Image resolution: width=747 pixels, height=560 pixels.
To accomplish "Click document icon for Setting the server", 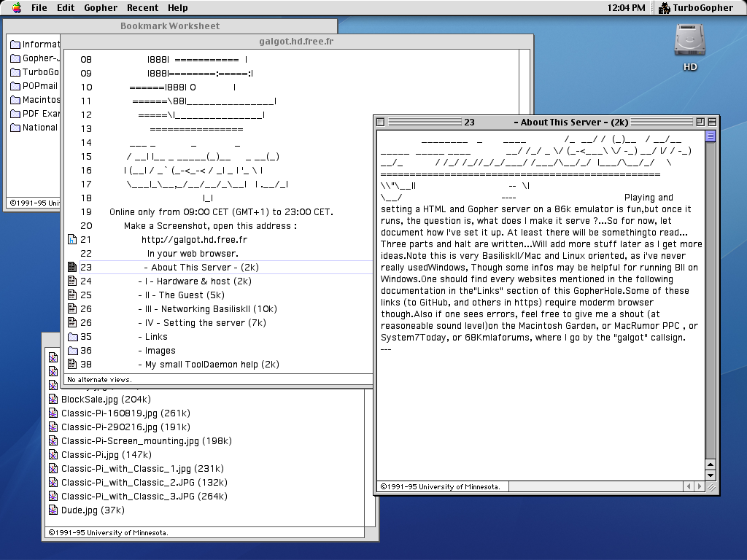I will coord(72,322).
